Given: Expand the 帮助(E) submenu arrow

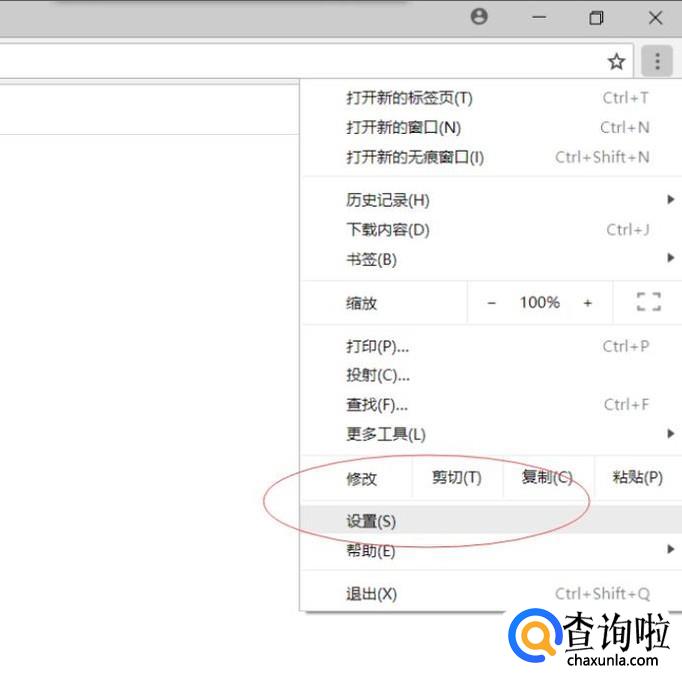Looking at the screenshot, I should 671,550.
